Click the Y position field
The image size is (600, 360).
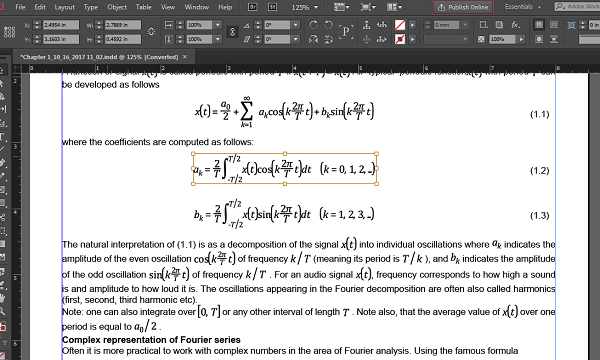61,39
